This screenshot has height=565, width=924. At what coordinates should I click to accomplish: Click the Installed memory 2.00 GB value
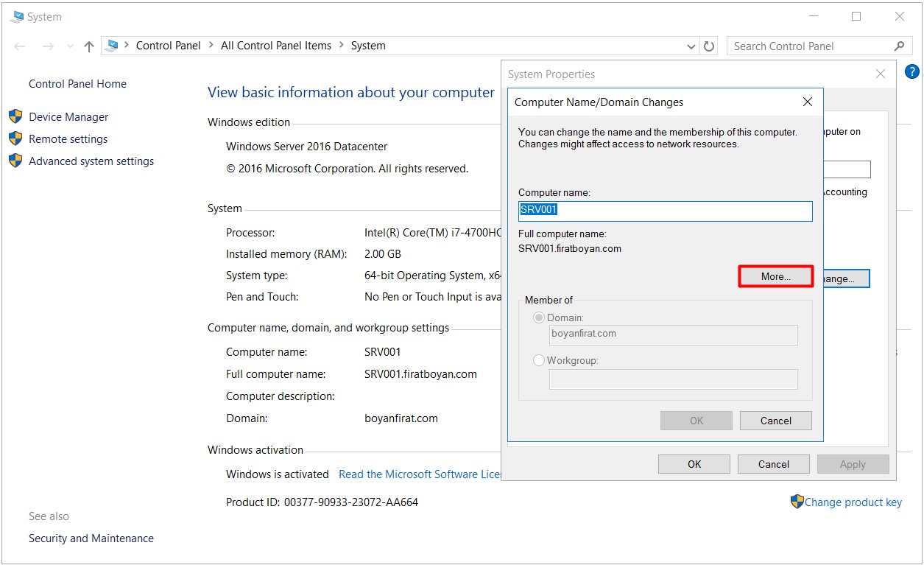click(x=383, y=254)
